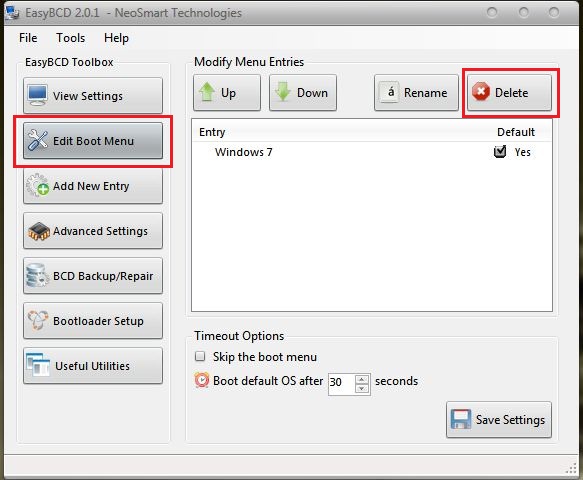Viewport: 583px width, 480px height.
Task: Select the Edit Boot Menu tools icon
Action: [38, 141]
